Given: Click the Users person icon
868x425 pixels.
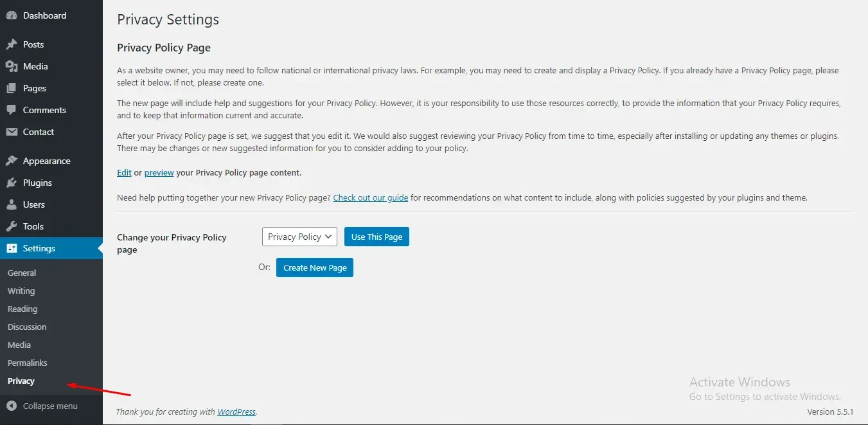Looking at the screenshot, I should [12, 204].
